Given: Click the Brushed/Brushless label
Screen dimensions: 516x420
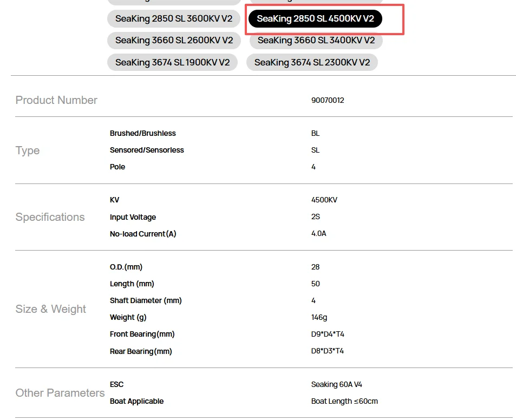Looking at the screenshot, I should click(143, 133).
